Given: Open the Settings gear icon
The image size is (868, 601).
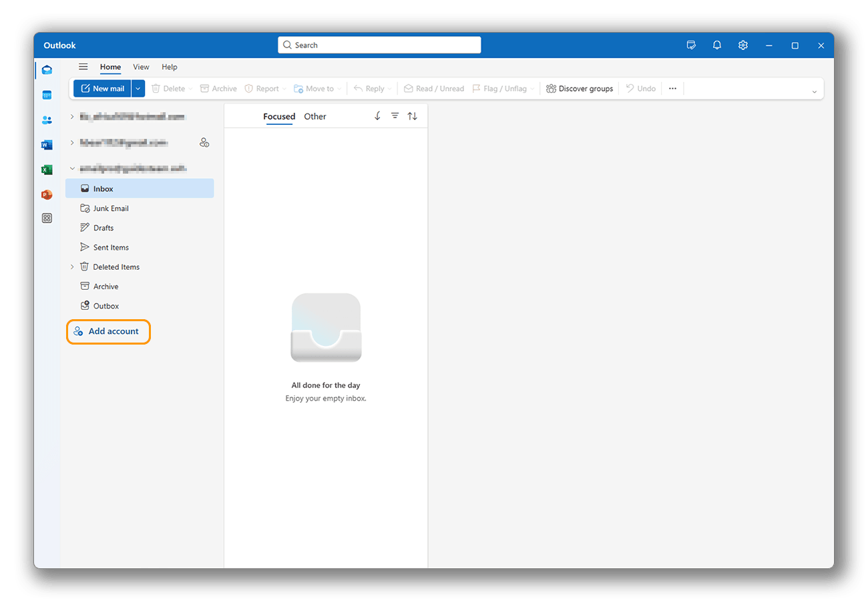Looking at the screenshot, I should [743, 45].
